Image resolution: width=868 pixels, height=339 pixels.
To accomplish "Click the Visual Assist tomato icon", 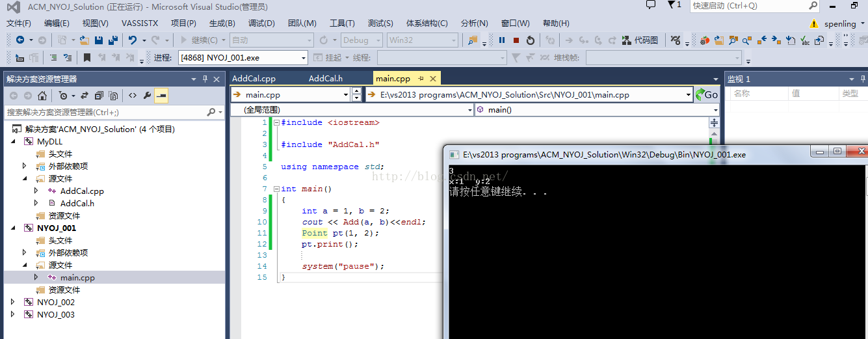I will click(705, 40).
